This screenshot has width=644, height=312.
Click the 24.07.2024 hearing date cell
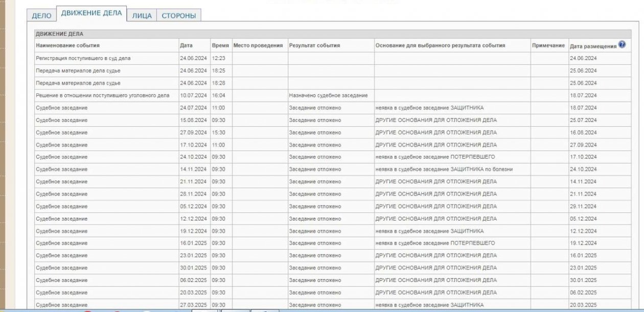pyautogui.click(x=193, y=108)
